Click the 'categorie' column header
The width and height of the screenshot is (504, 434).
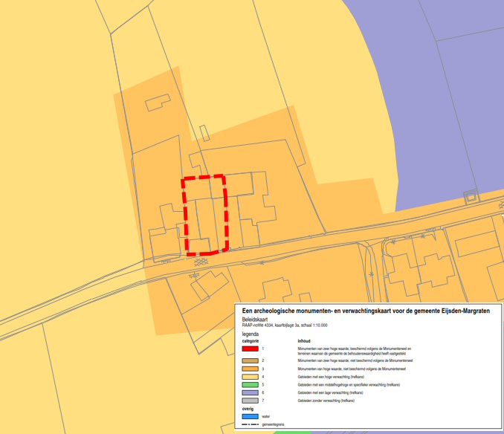pos(250,341)
